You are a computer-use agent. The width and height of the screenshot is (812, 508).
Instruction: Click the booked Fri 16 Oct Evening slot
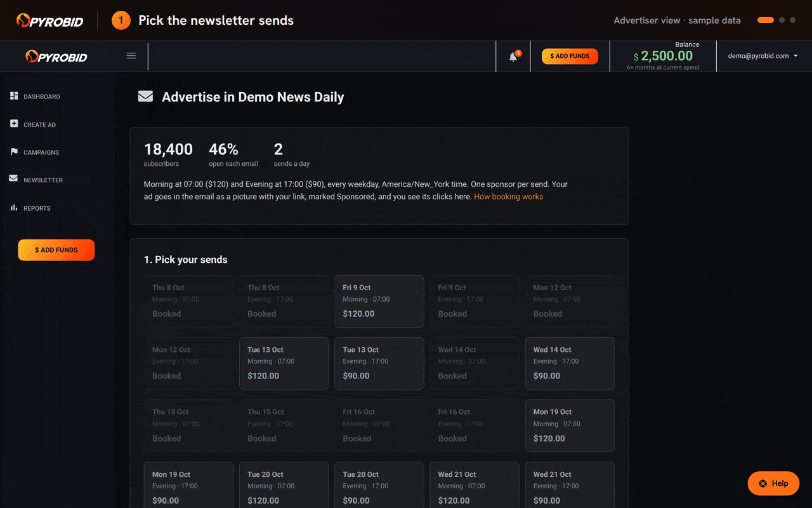(x=475, y=425)
